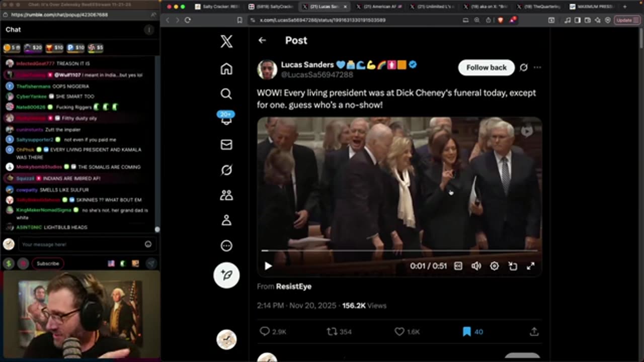Open post options three-dot menu

tap(537, 67)
